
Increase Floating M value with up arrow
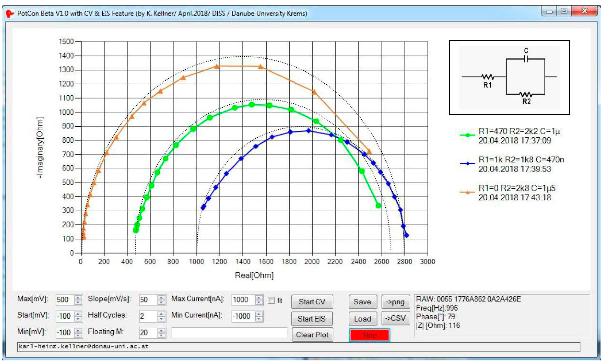[161, 330]
